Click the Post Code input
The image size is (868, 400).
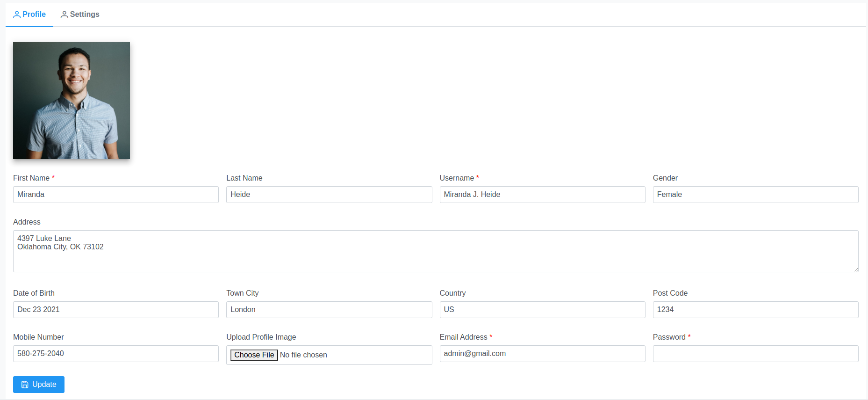coord(755,310)
